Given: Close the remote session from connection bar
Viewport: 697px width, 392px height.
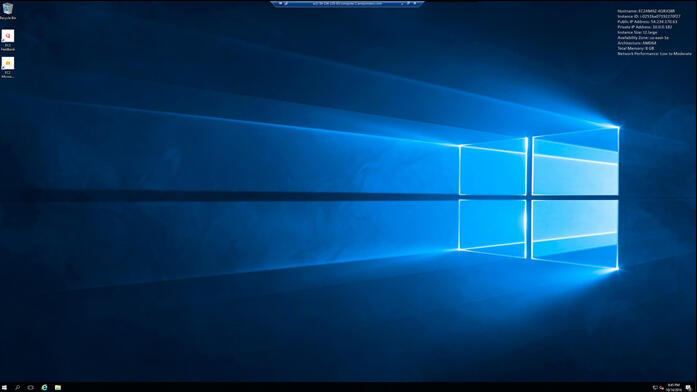Looking at the screenshot, I should (x=415, y=4).
